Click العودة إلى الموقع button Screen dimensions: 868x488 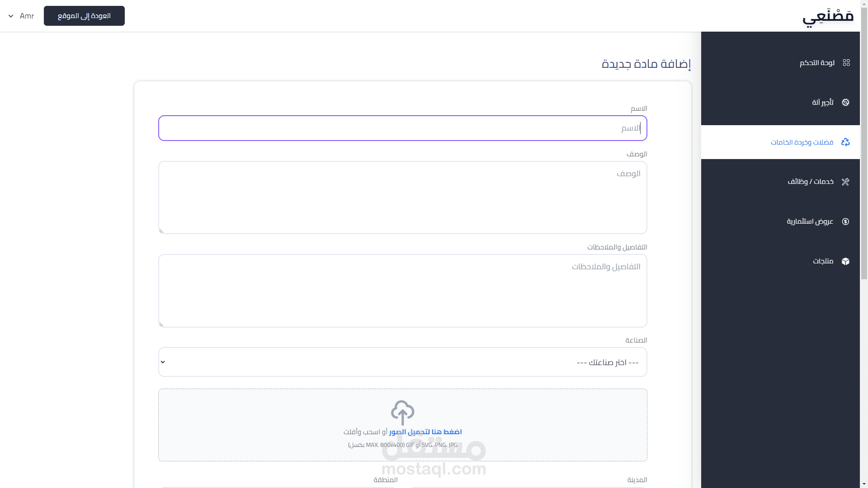pos(84,16)
